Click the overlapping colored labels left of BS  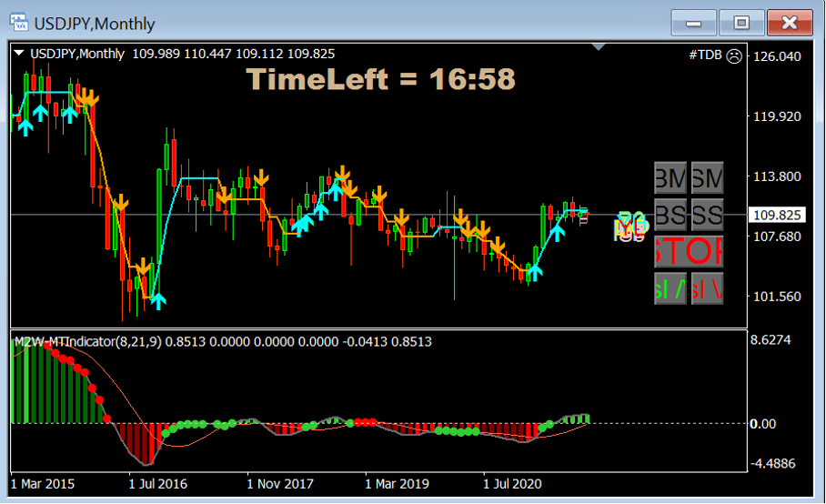(x=631, y=227)
